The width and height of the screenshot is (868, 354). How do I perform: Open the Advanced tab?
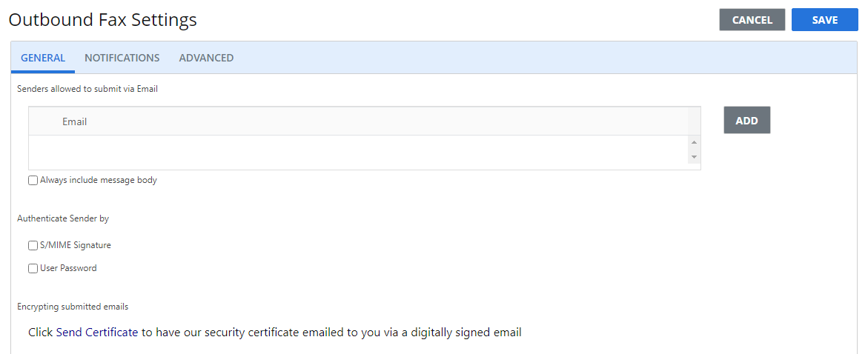206,58
